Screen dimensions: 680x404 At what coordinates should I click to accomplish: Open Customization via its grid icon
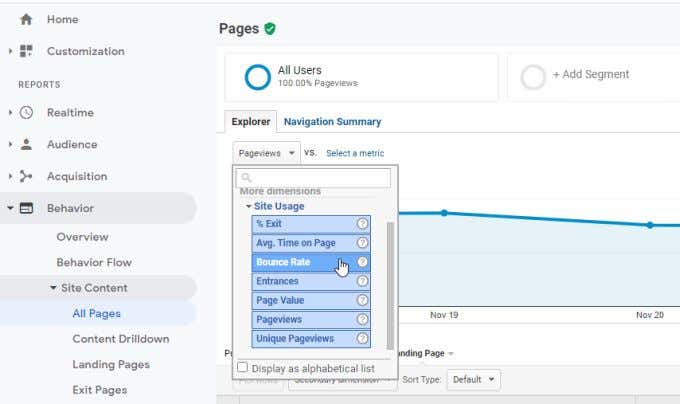[x=26, y=51]
